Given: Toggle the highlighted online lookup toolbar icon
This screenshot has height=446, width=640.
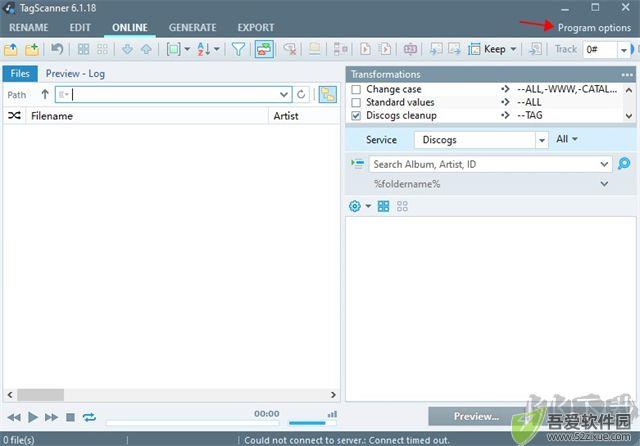Looking at the screenshot, I should pos(264,49).
